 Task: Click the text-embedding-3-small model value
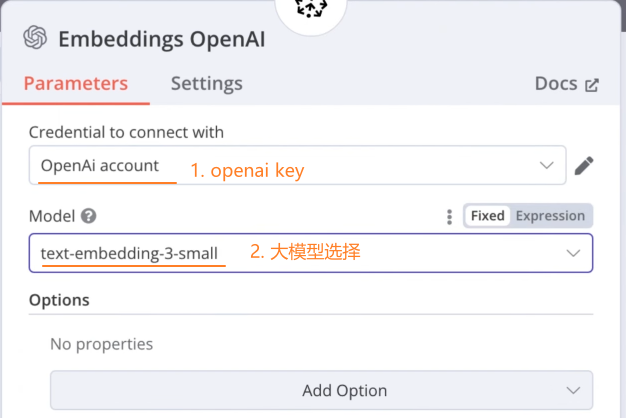129,253
